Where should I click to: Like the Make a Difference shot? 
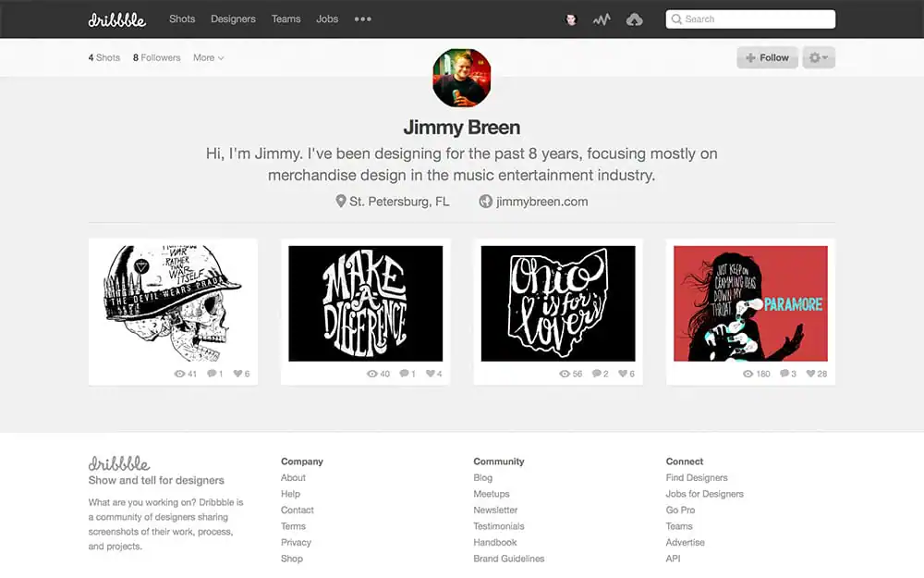coord(431,374)
